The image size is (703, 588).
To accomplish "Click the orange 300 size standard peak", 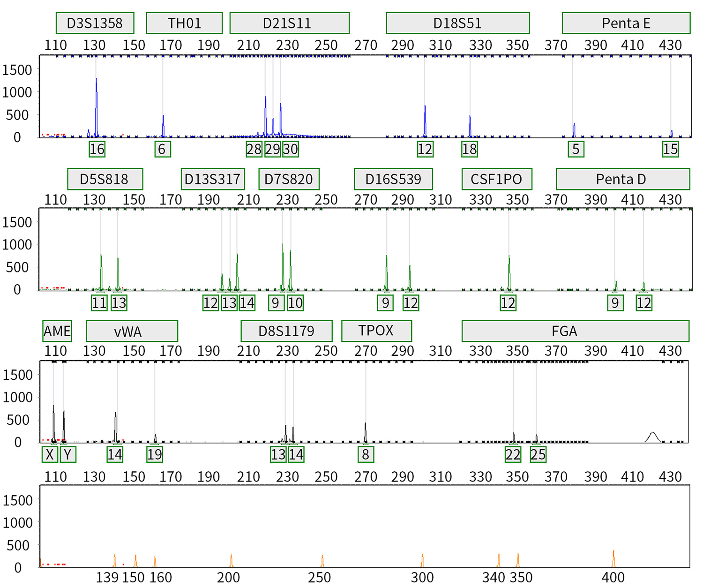I will [x=422, y=561].
